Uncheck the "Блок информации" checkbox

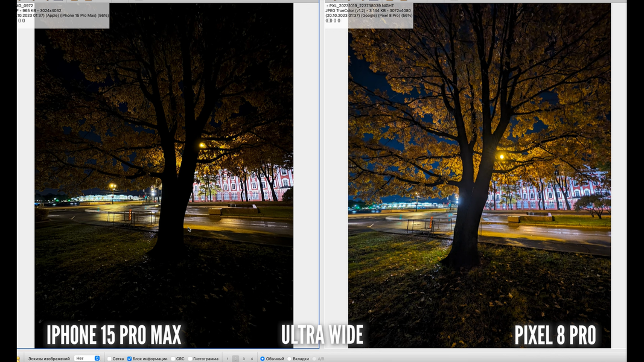129,359
